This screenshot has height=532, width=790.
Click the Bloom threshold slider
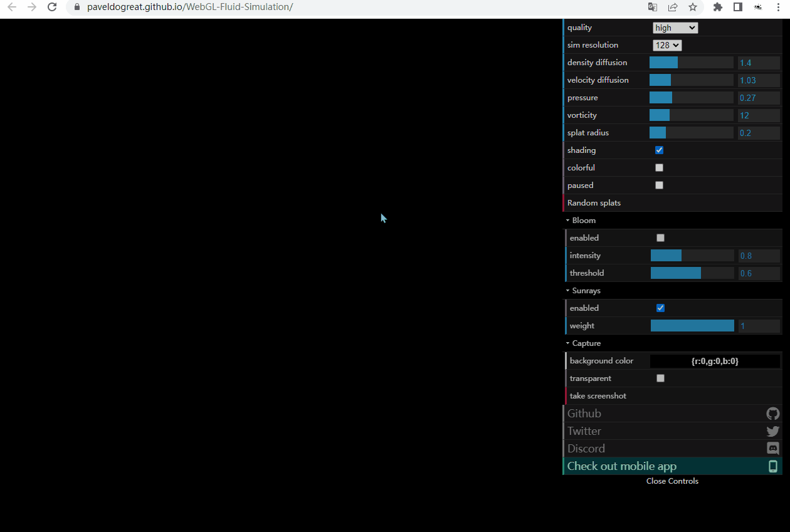point(692,273)
